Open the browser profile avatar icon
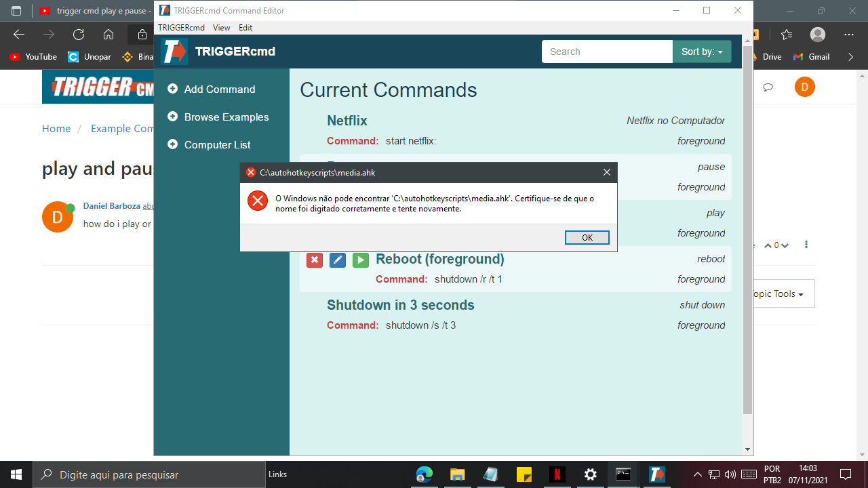The width and height of the screenshot is (868, 488). click(818, 35)
